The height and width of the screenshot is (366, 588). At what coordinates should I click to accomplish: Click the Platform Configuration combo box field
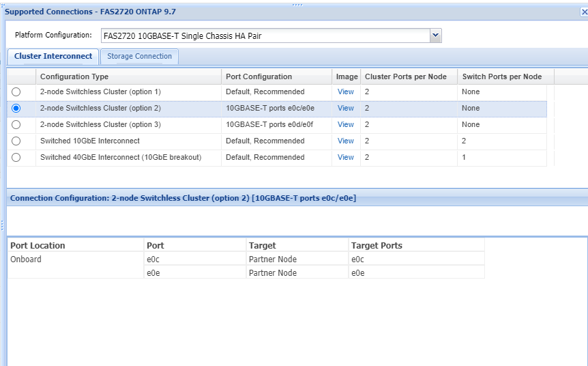coord(265,36)
